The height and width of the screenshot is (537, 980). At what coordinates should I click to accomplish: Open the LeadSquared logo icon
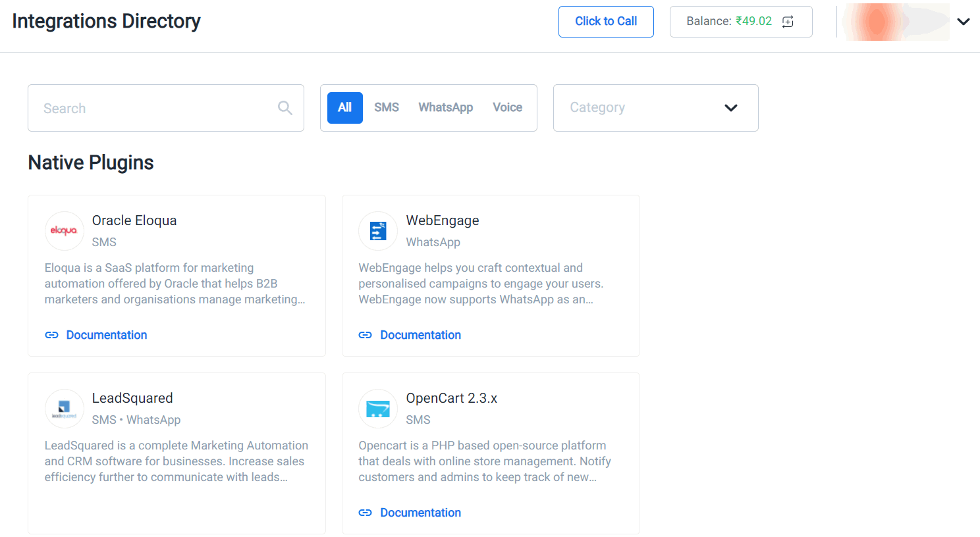tap(65, 409)
